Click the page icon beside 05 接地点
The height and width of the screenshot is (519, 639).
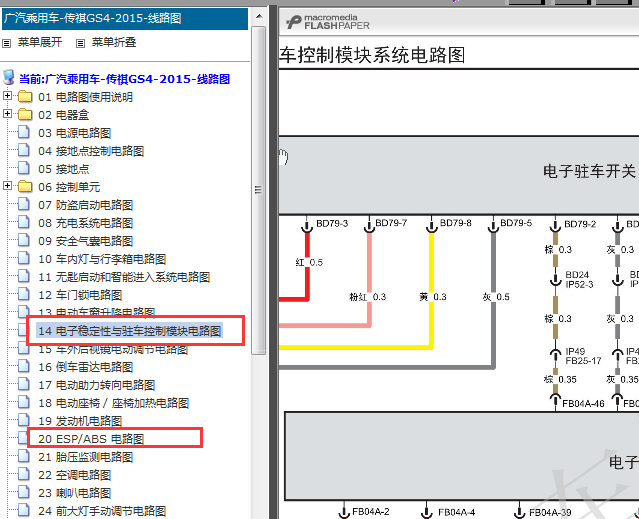24,168
